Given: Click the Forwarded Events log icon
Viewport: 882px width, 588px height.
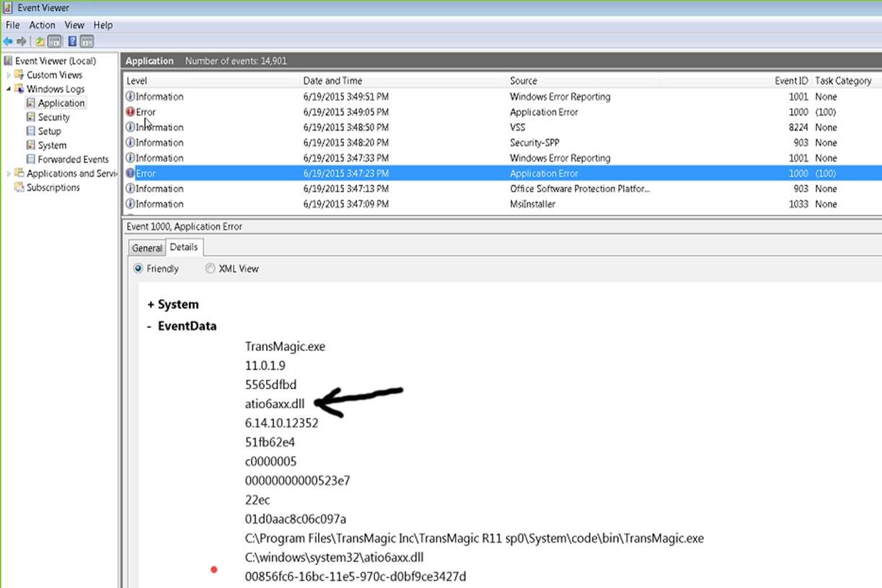Looking at the screenshot, I should pyautogui.click(x=31, y=159).
